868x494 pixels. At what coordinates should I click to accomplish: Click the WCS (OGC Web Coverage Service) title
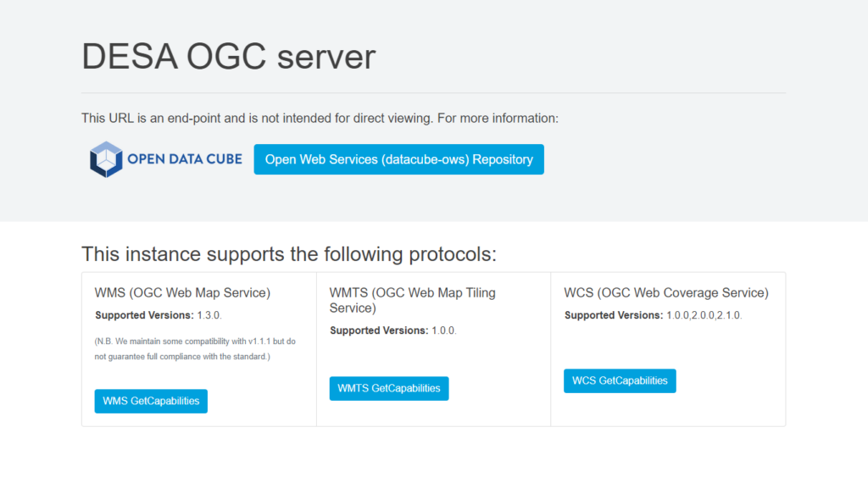[x=665, y=293]
